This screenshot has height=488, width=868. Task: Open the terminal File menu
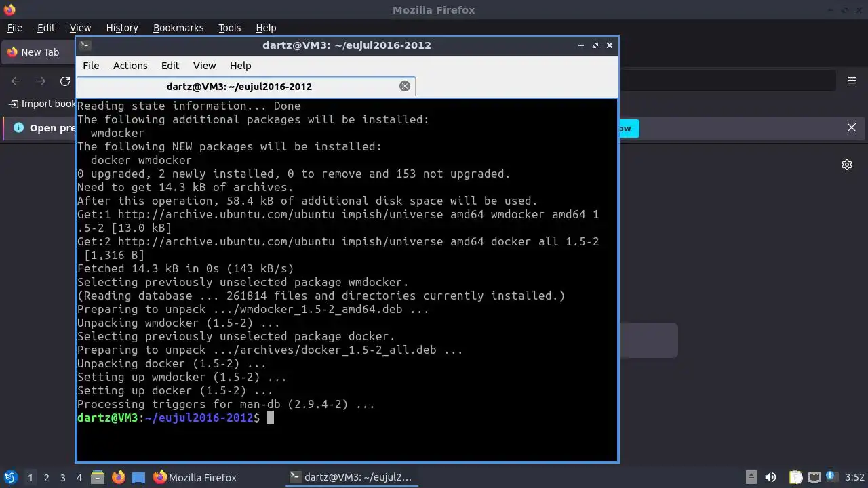[91, 66]
